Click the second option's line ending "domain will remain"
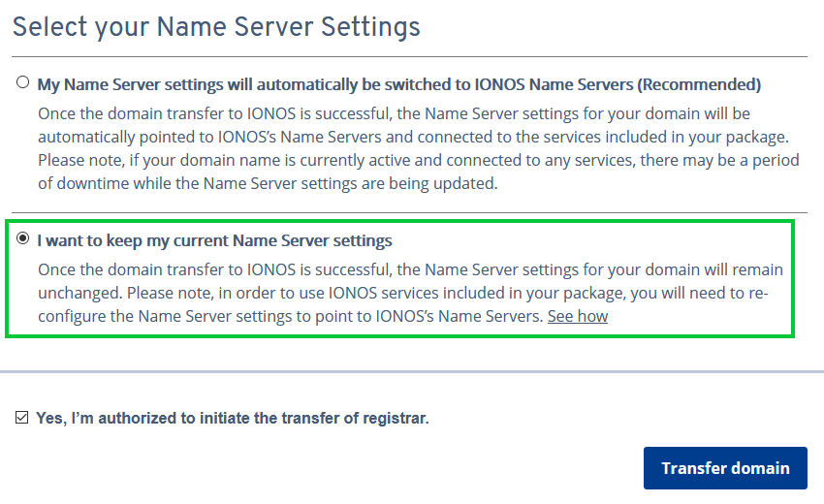Viewport: 824px width, 504px height. point(410,269)
